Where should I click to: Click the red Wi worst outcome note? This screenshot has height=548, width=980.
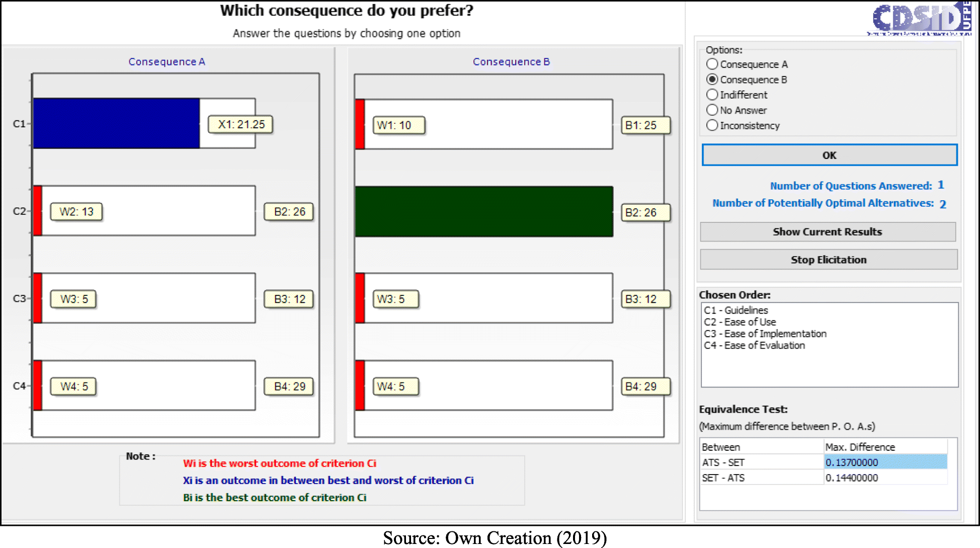[x=279, y=463]
